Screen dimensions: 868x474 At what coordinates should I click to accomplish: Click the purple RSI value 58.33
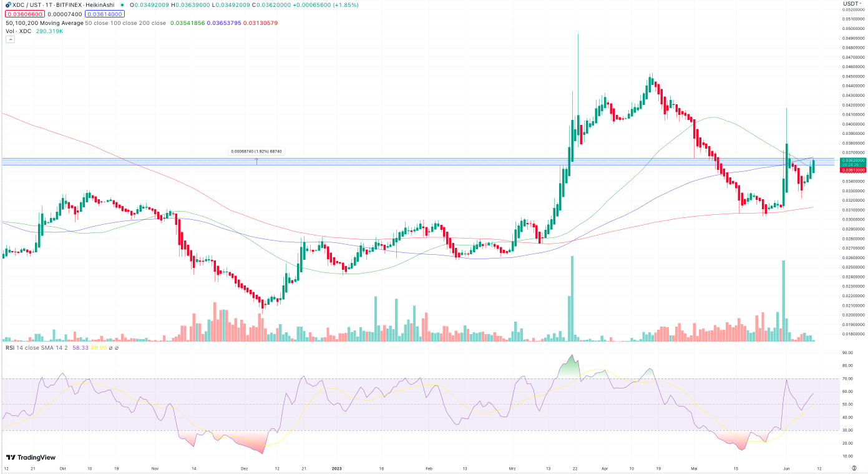coord(80,347)
